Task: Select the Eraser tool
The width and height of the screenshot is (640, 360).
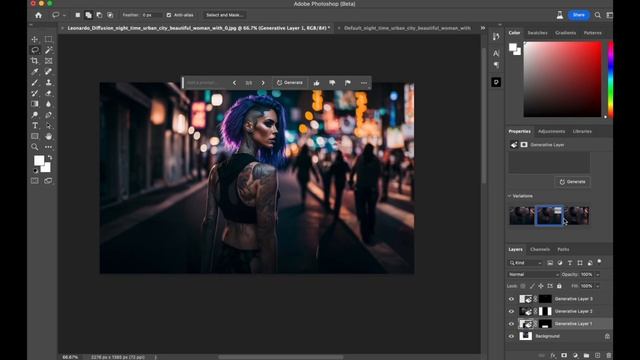Action: [x=49, y=93]
